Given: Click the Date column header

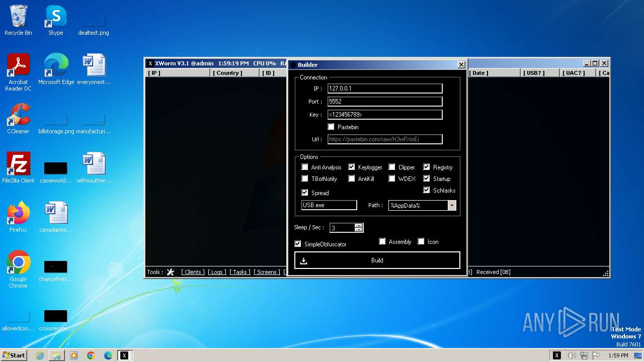Looking at the screenshot, I should click(x=494, y=73).
